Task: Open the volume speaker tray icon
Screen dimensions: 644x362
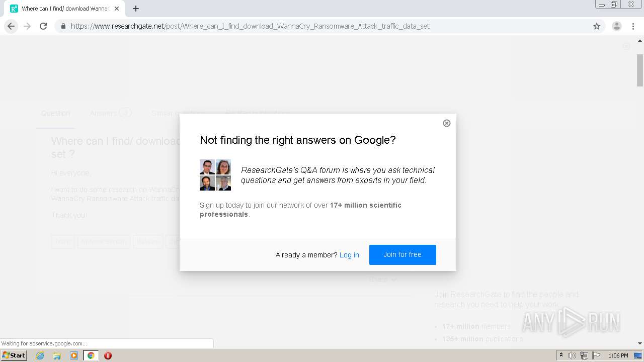Action: 572,355
